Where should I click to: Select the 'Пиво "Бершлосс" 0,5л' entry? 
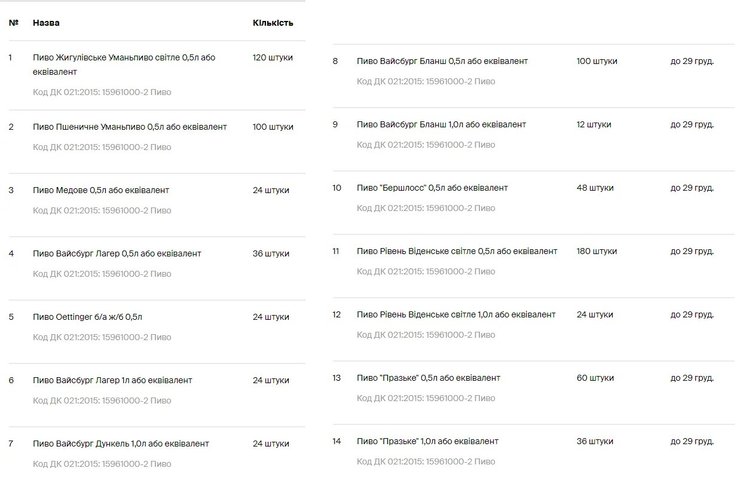pyautogui.click(x=432, y=188)
